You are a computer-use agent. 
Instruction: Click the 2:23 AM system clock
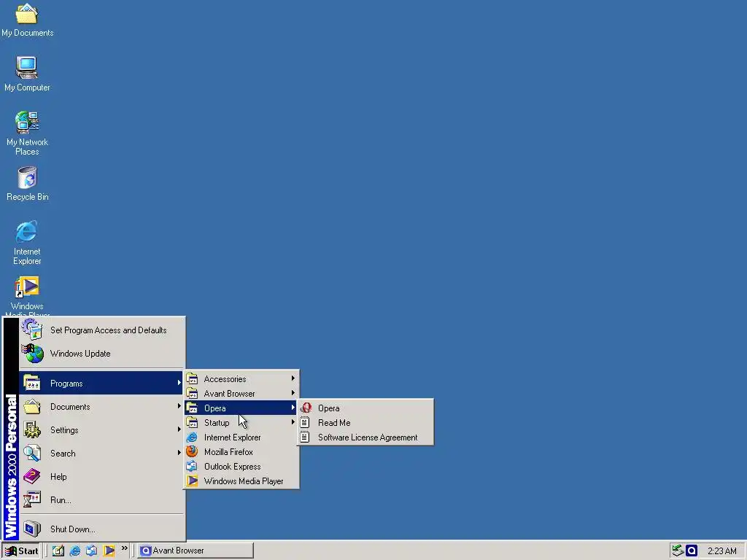click(x=721, y=551)
